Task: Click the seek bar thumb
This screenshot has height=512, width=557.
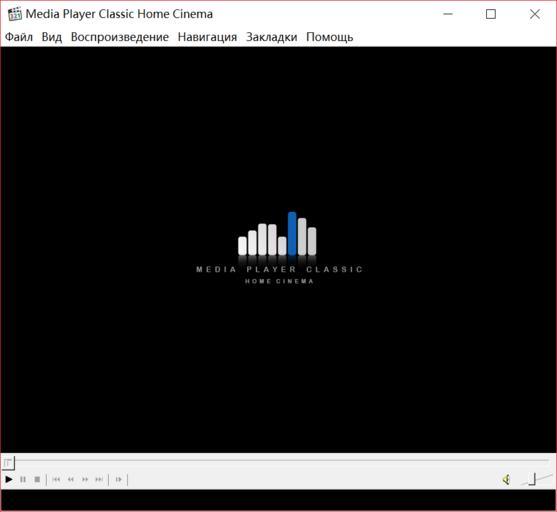Action: (x=8, y=463)
